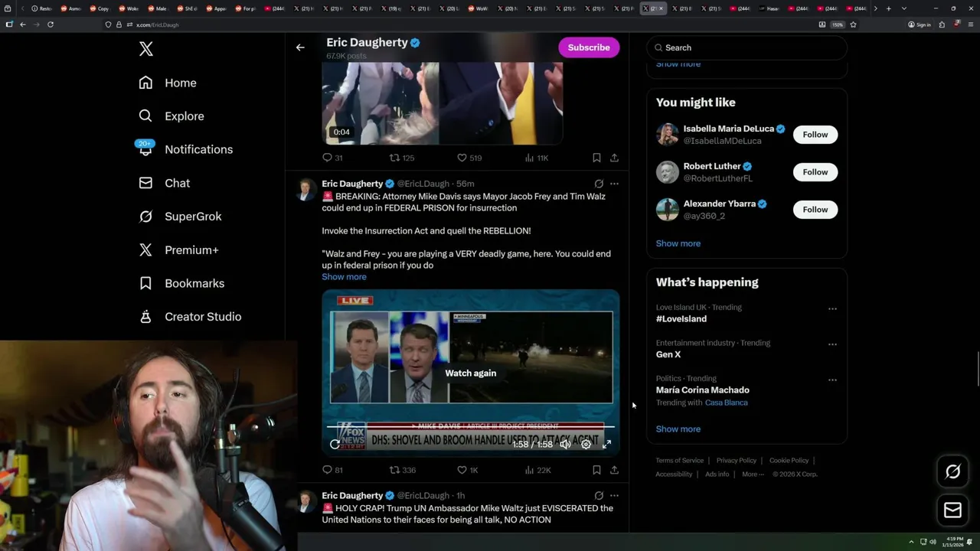
Task: Click the Subscribe button
Action: pyautogui.click(x=589, y=47)
